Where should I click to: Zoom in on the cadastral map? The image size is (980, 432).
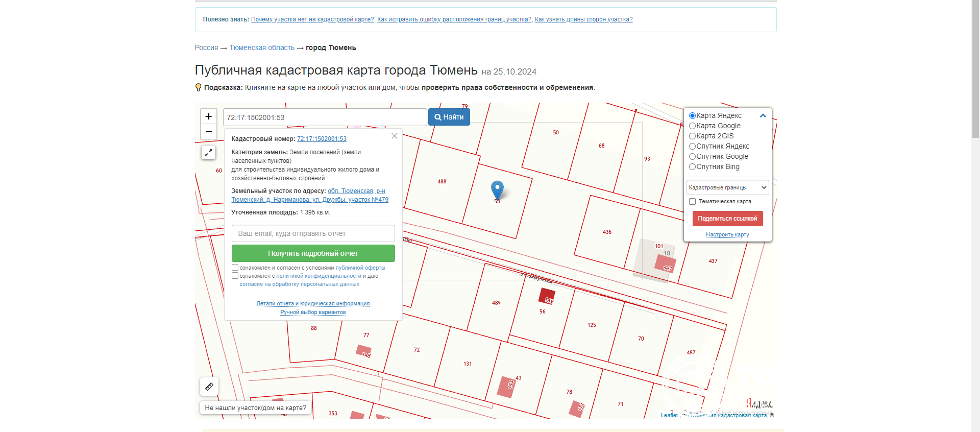[x=208, y=116]
